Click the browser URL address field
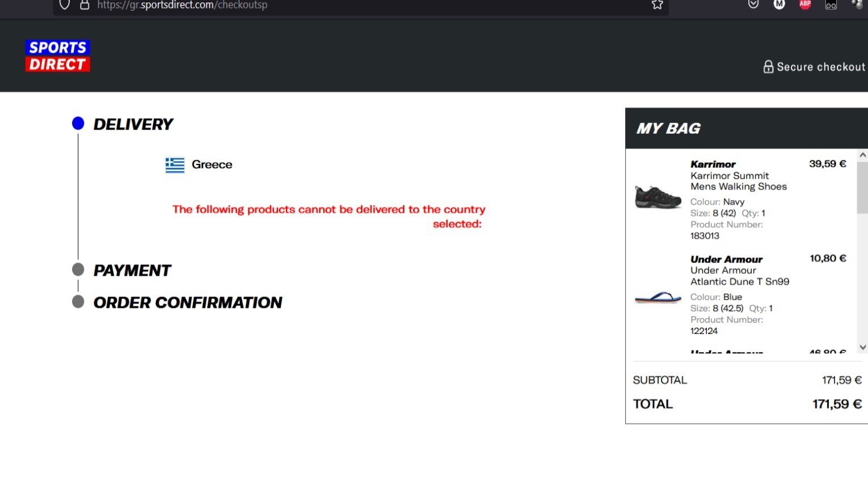The image size is (868, 487). pos(360,5)
